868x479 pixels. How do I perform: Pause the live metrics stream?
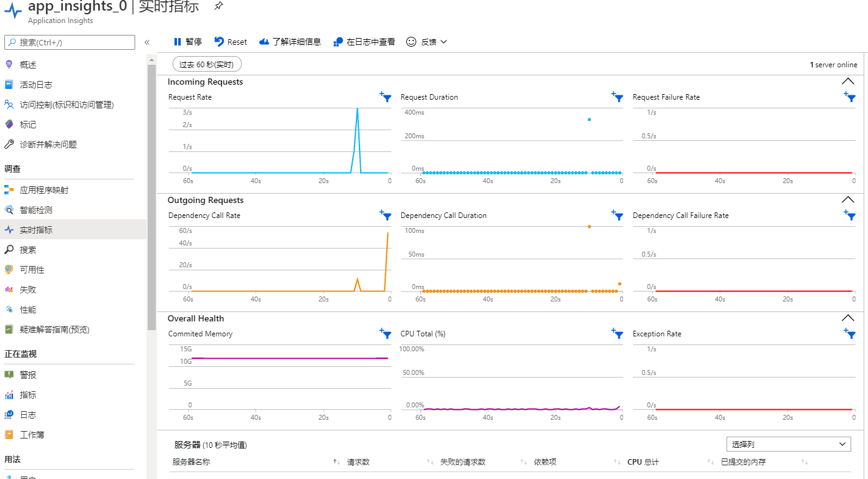coord(188,42)
